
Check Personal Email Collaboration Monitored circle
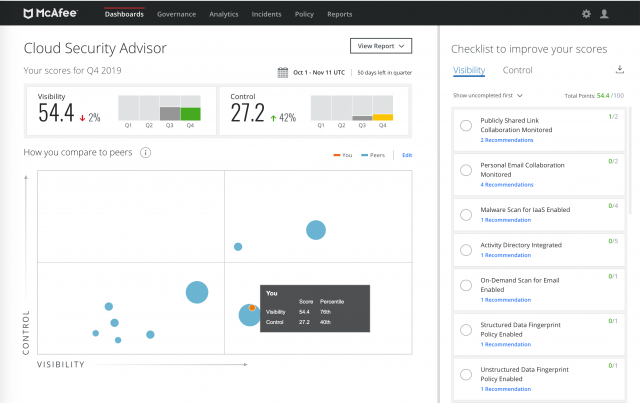pyautogui.click(x=466, y=170)
